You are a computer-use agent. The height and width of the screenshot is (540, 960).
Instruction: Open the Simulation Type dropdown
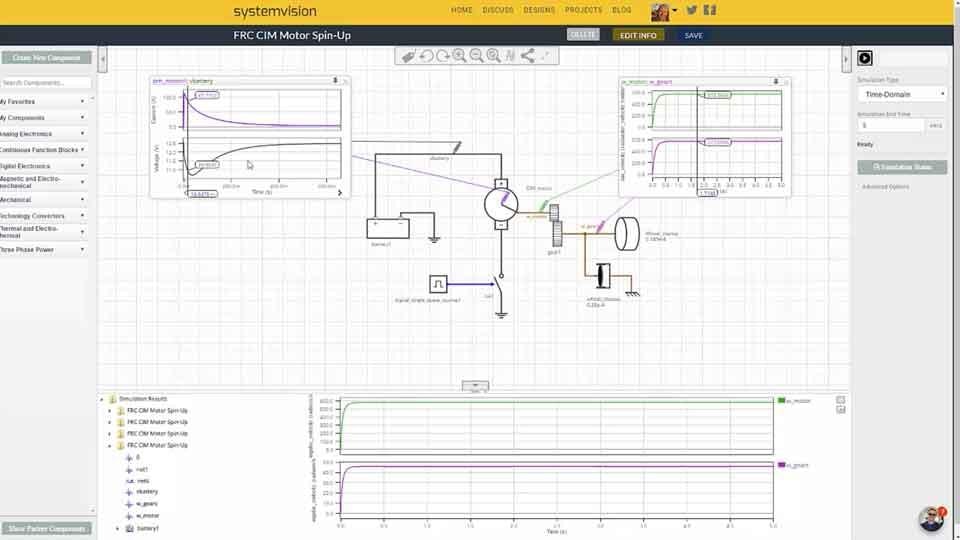902,94
